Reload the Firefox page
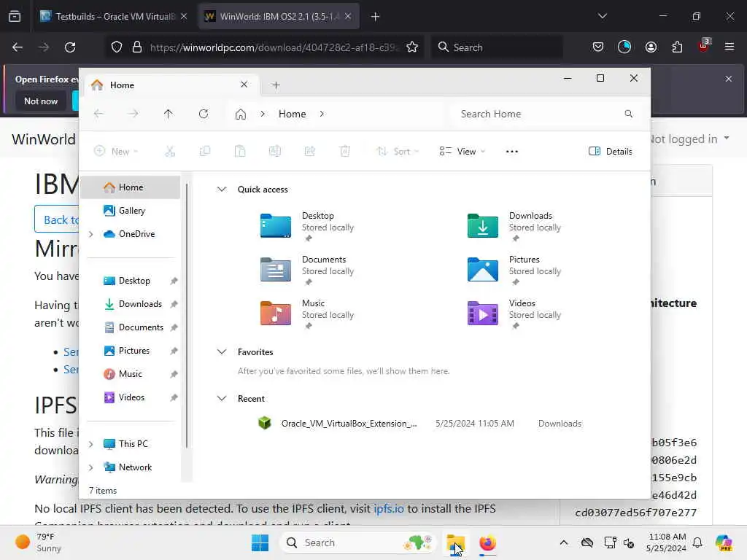 click(x=70, y=47)
